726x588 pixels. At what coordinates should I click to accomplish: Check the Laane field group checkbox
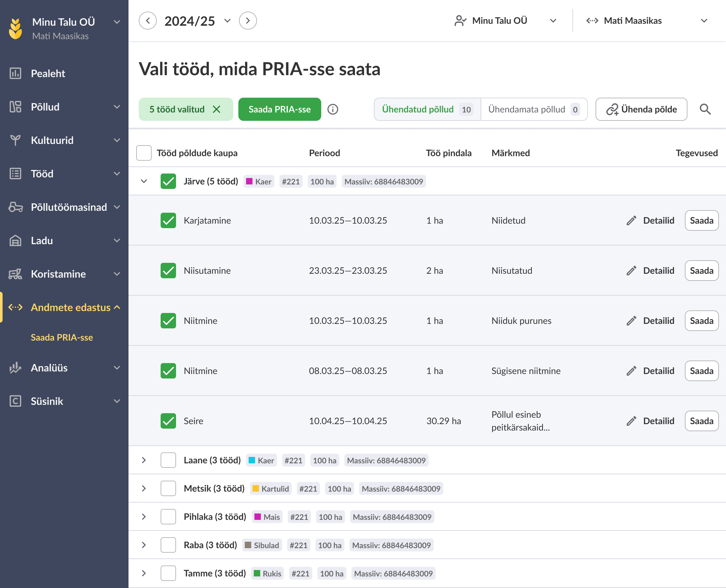tap(168, 460)
